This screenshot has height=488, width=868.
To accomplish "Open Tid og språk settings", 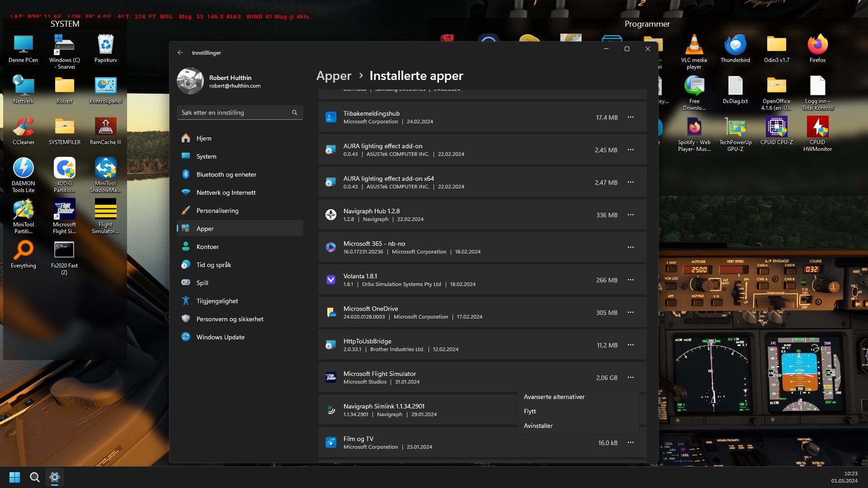I will pos(240,265).
